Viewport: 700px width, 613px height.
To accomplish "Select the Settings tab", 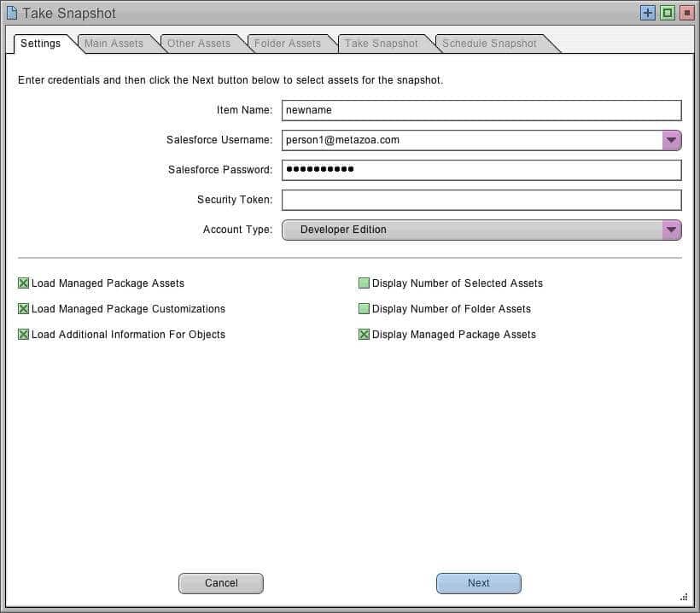I will 41,44.
